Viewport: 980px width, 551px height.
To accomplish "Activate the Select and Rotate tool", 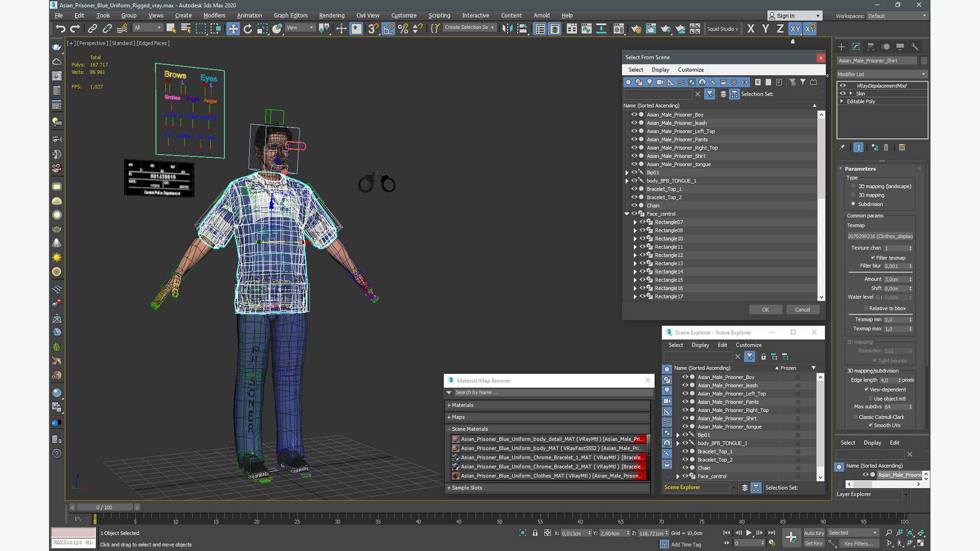I will click(x=248, y=29).
